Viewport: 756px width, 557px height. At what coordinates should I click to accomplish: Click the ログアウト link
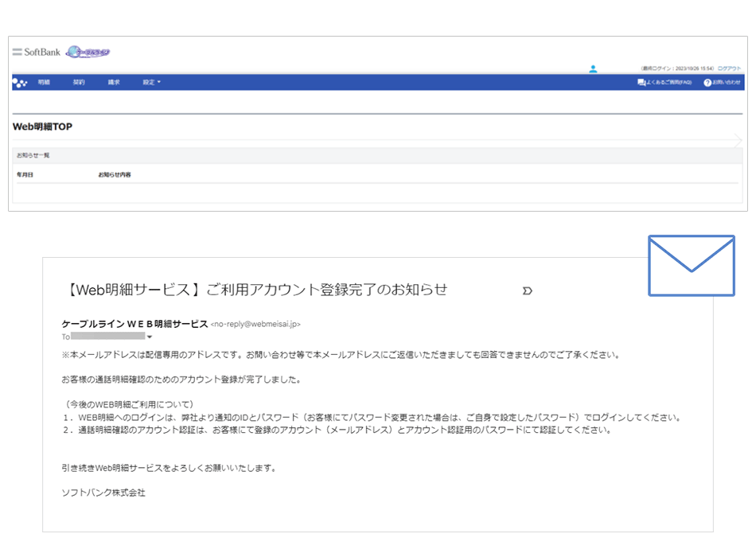click(x=728, y=69)
